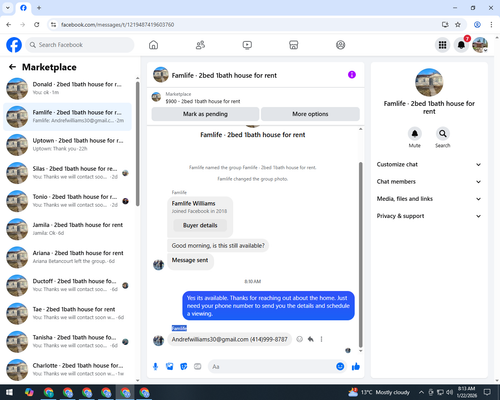Open Chrome three-dot menu
The image size is (500, 400).
(491, 24)
